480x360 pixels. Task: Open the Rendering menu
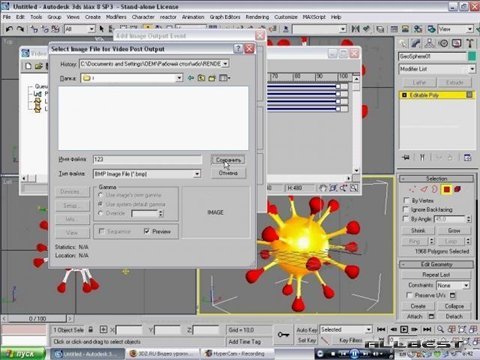257,17
